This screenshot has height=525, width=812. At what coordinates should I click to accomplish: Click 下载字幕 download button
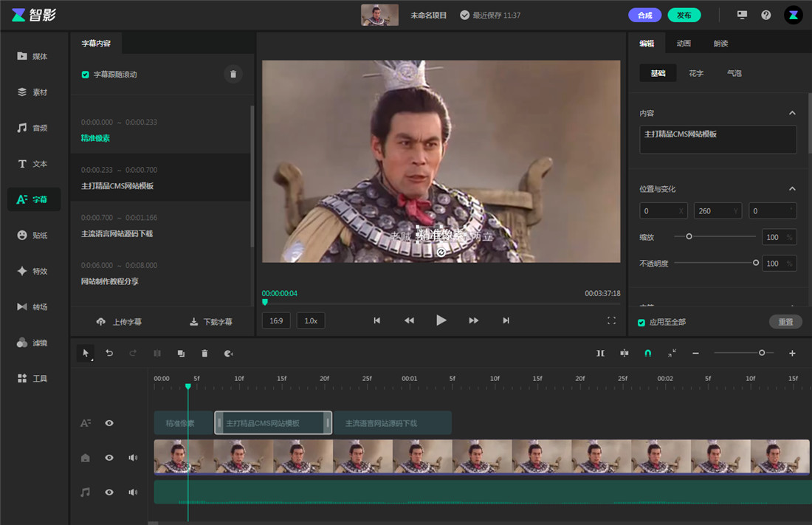click(211, 322)
